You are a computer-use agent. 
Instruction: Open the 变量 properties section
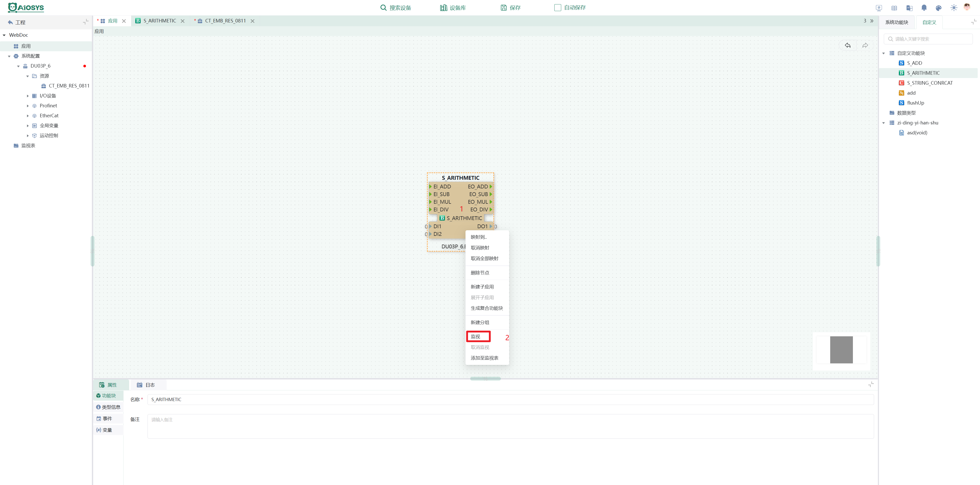point(108,430)
